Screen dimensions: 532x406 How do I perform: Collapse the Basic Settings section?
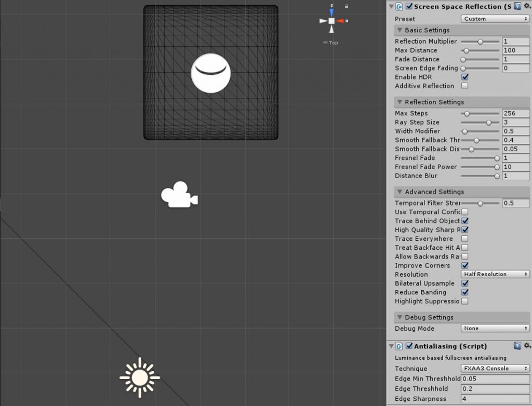400,30
